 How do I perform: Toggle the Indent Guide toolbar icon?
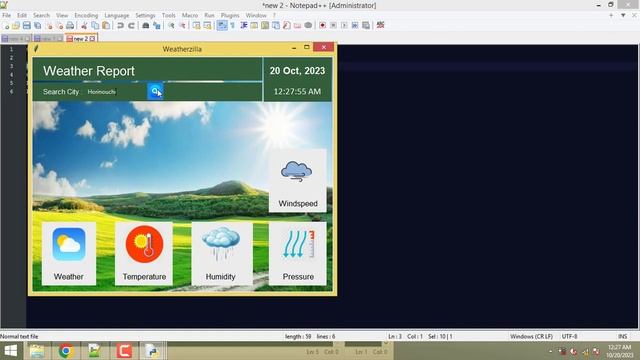(244, 25)
